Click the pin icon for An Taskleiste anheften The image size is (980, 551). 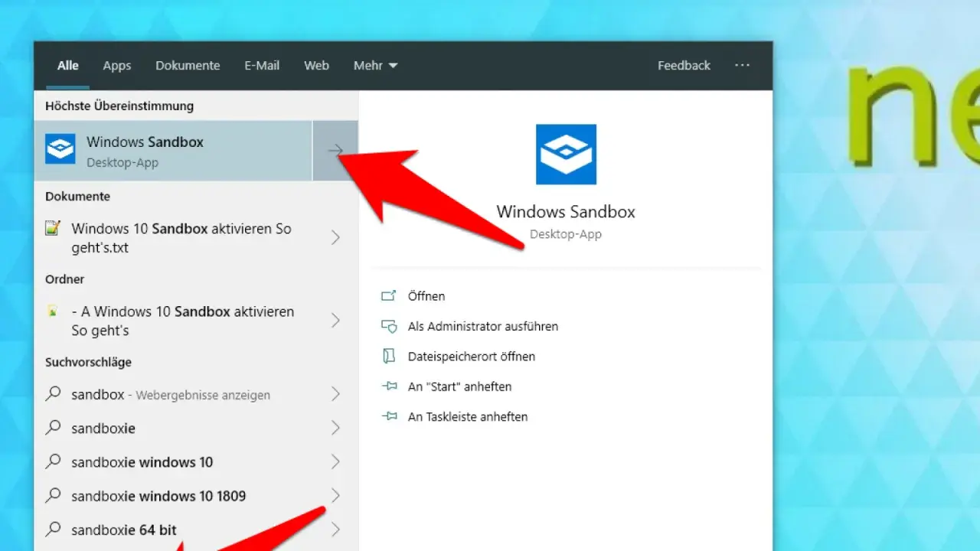click(x=389, y=417)
